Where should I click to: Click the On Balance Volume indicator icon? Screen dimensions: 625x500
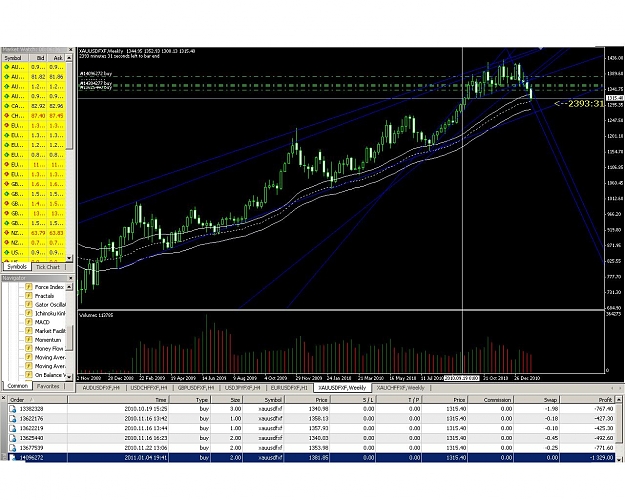(x=29, y=374)
